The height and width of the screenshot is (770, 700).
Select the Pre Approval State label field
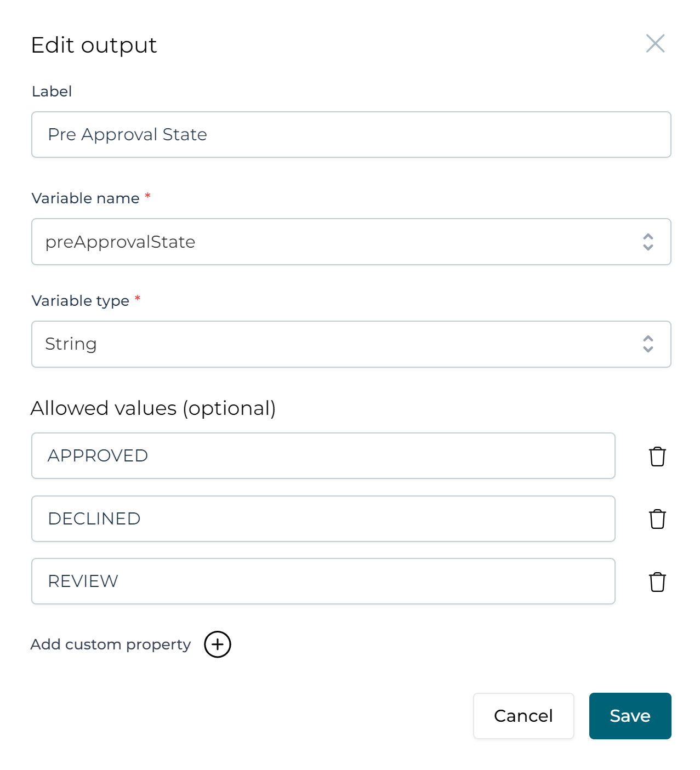click(x=351, y=134)
